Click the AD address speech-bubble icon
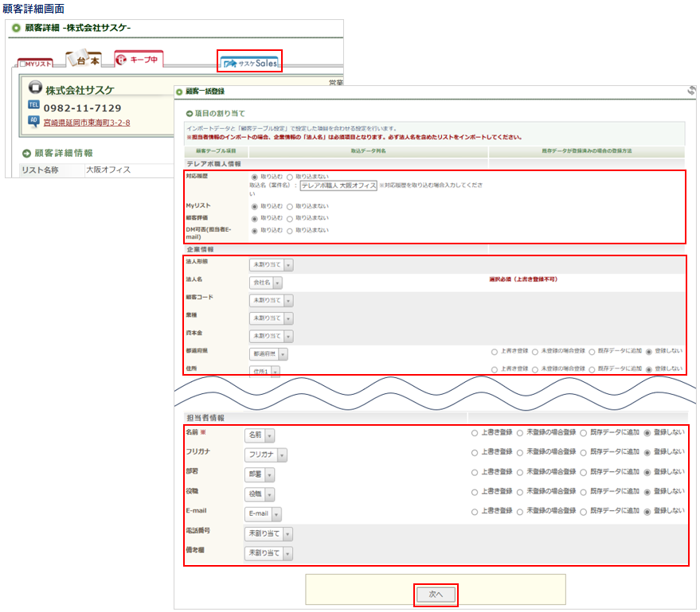700x612 pixels. click(33, 120)
